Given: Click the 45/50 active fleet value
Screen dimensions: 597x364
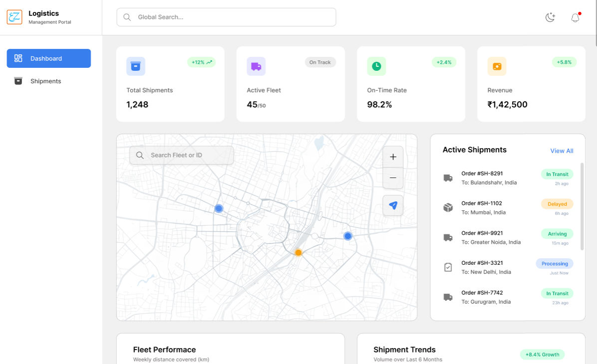Looking at the screenshot, I should tap(256, 105).
